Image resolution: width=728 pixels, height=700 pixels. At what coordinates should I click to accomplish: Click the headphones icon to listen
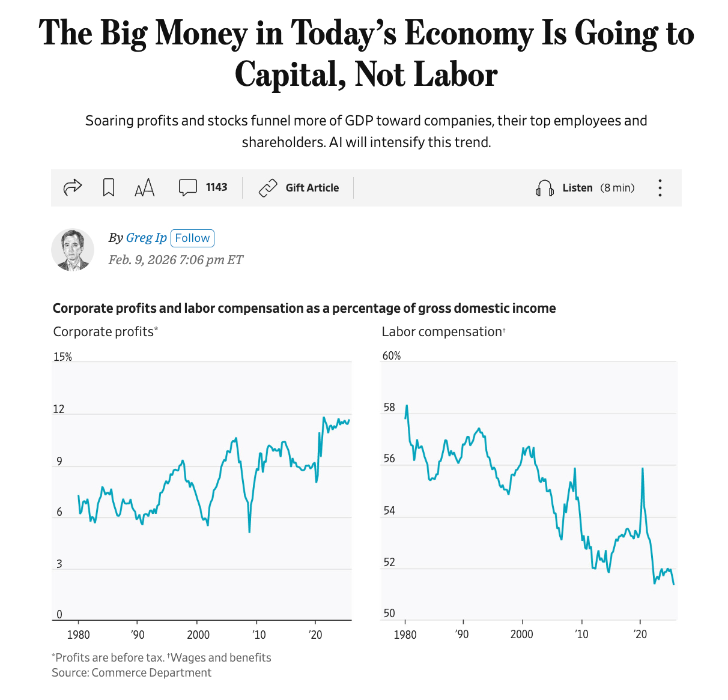(x=544, y=189)
